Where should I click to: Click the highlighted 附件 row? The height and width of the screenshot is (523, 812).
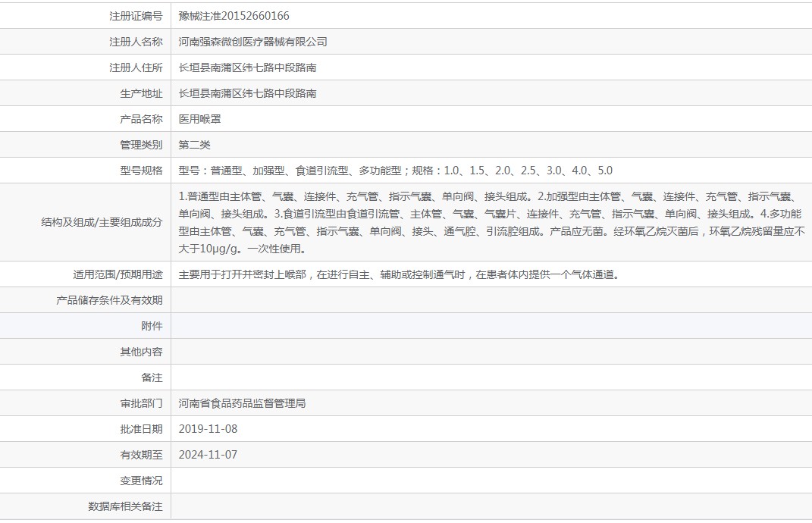pos(406,326)
